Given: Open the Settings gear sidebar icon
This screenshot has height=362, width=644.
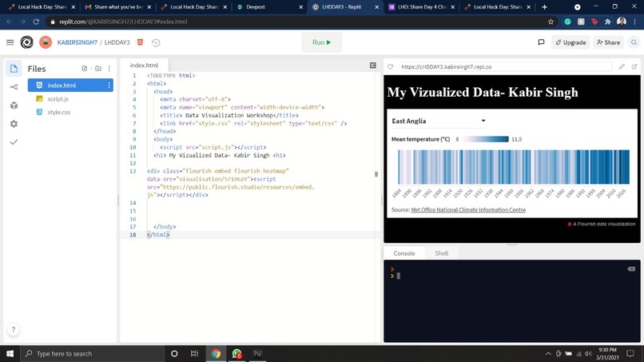Looking at the screenshot, I should click(x=14, y=124).
